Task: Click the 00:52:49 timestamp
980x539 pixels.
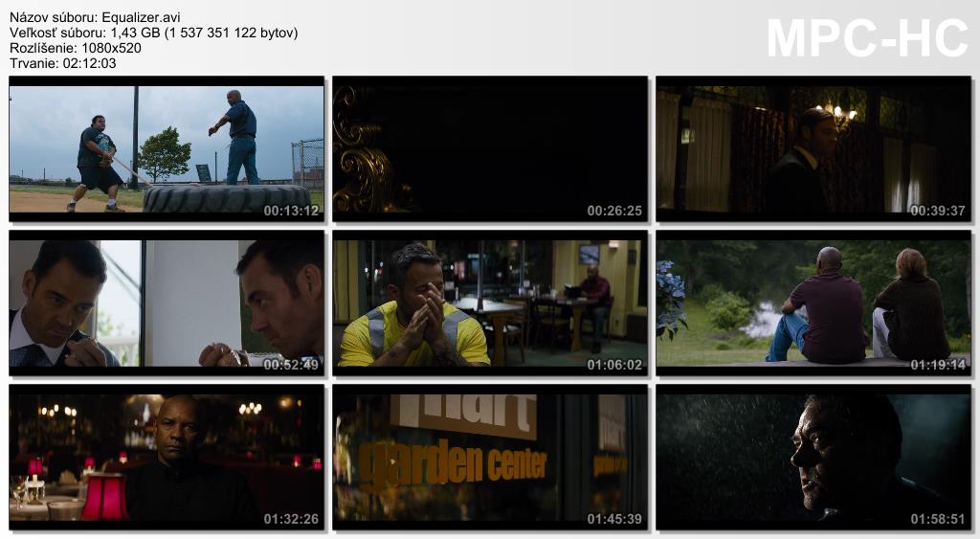Action: pyautogui.click(x=291, y=365)
